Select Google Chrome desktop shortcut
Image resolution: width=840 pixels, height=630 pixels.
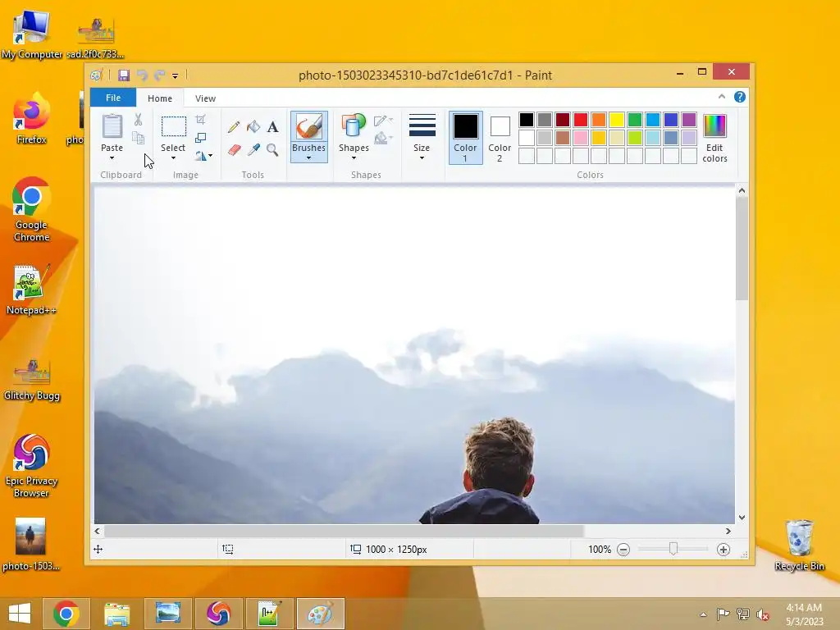coord(31,209)
